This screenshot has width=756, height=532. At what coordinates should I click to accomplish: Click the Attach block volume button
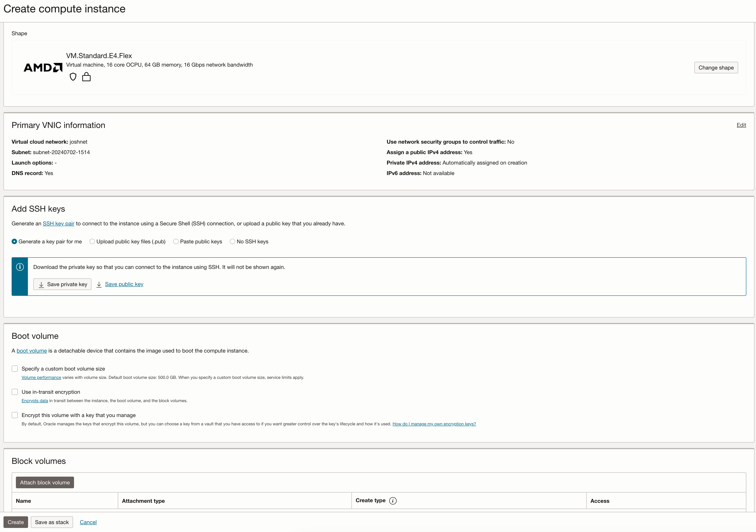point(45,482)
